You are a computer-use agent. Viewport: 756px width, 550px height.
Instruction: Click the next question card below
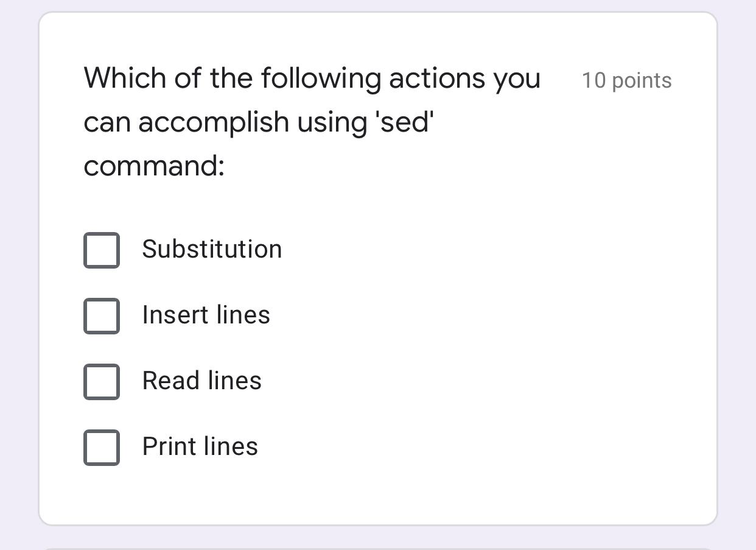tap(377, 546)
